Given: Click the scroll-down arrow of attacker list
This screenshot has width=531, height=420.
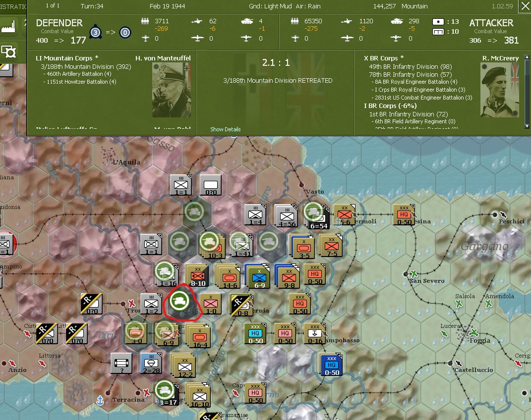Looking at the screenshot, I should pos(527,126).
